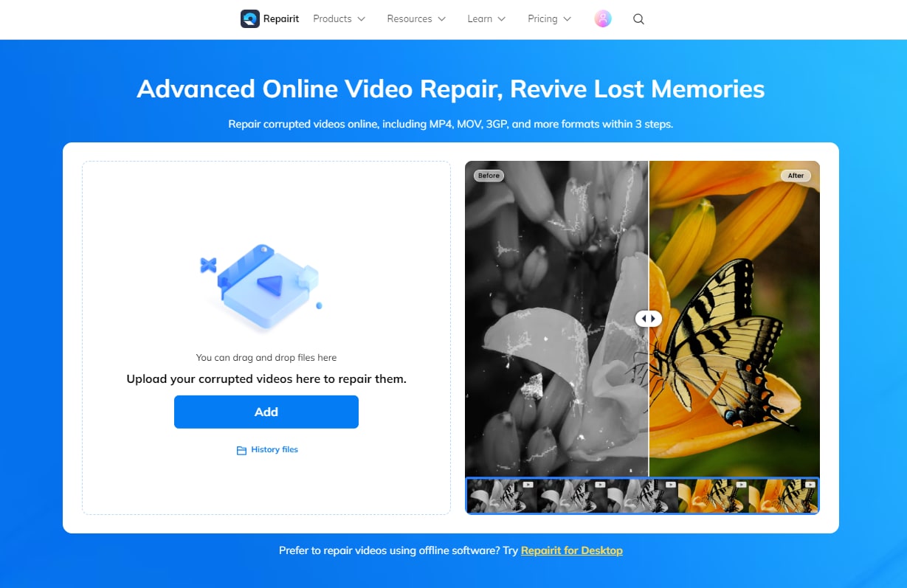Open Repairit for Desktop link
The image size is (907, 588).
(572, 550)
